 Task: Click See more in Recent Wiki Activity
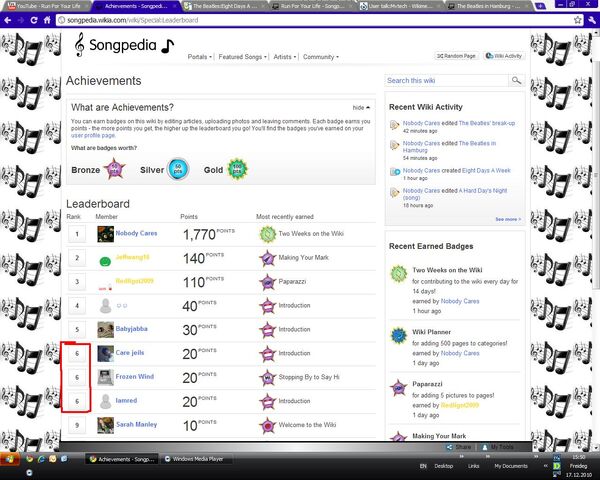point(508,219)
